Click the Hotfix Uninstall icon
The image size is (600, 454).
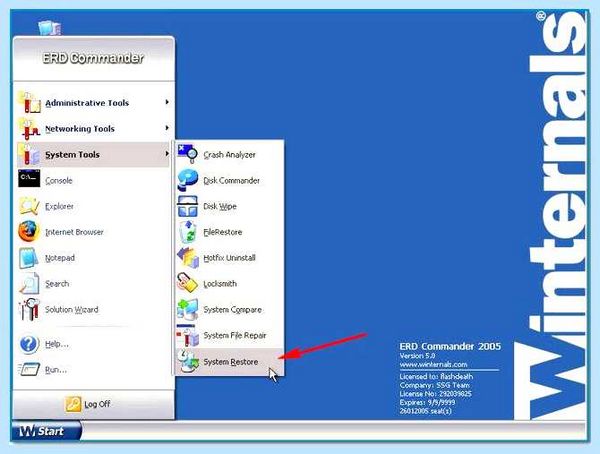point(188,258)
